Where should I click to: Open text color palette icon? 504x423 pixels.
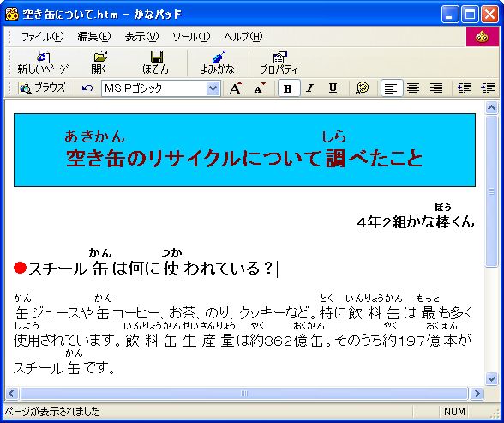coord(362,88)
